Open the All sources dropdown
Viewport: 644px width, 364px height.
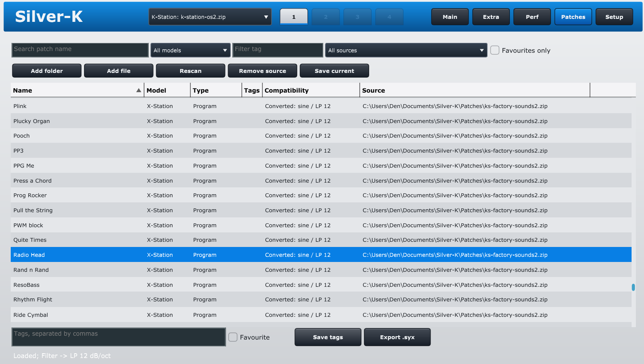(x=406, y=50)
